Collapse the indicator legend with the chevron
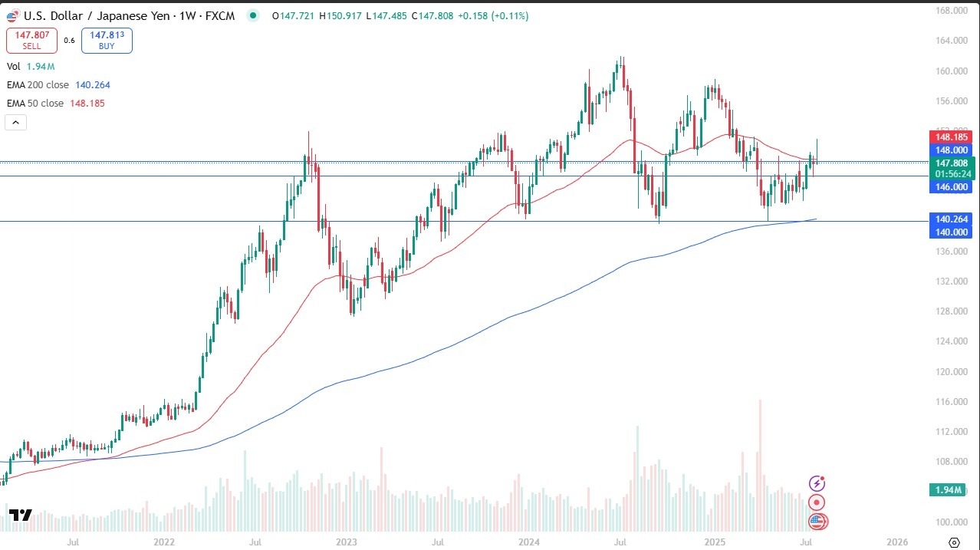 (15, 122)
